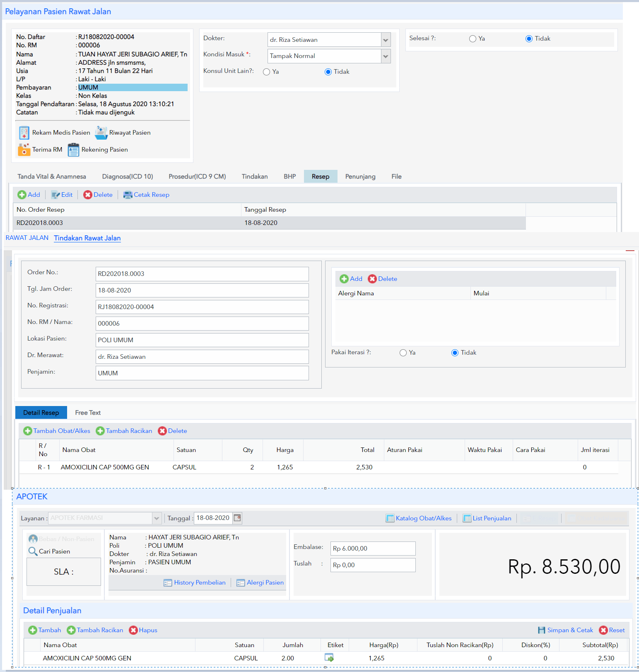Open History Pembelian

195,583
